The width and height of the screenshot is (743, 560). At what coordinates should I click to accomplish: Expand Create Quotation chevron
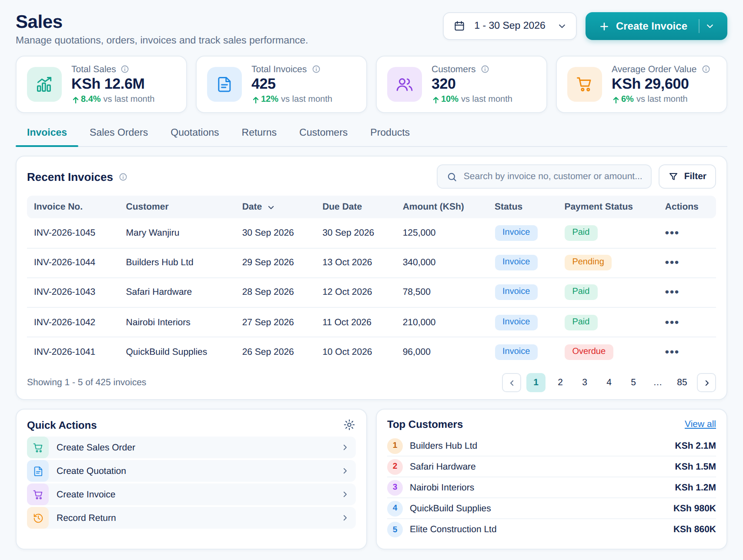345,471
